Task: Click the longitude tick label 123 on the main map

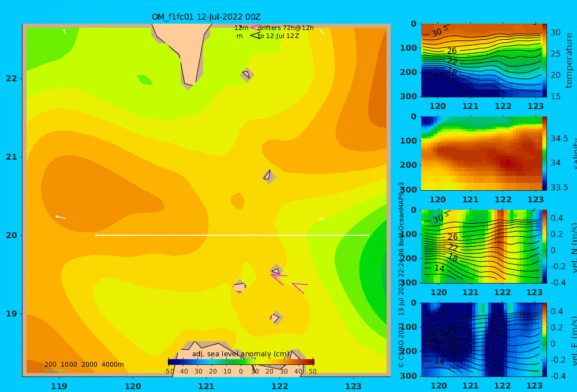Action: coord(353,386)
